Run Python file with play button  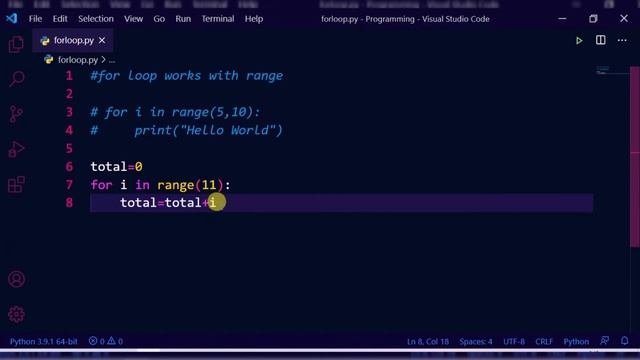579,40
